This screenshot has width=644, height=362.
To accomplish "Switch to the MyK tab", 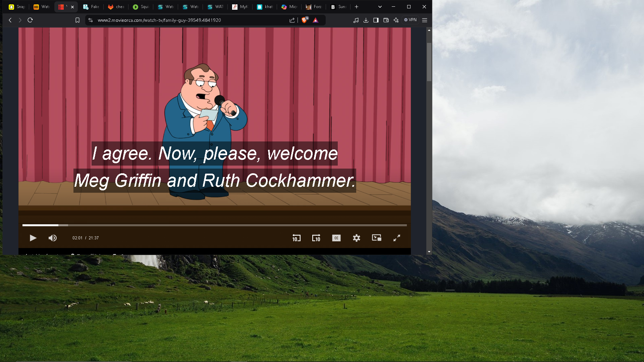I will point(240,7).
